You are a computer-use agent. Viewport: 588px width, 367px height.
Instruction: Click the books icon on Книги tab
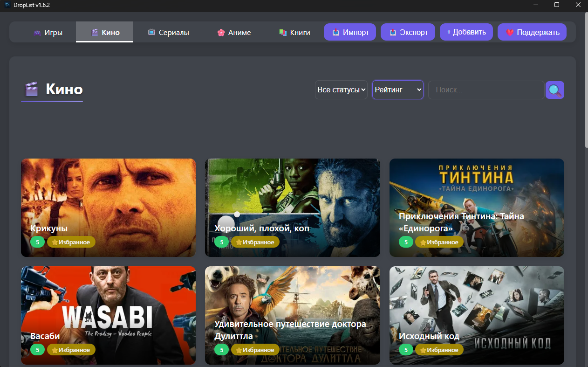(283, 33)
